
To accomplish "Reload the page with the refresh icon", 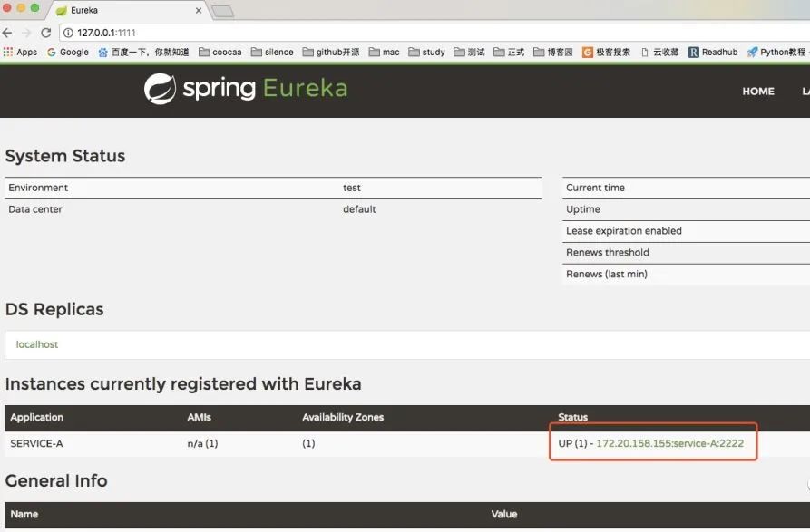I will point(46,33).
